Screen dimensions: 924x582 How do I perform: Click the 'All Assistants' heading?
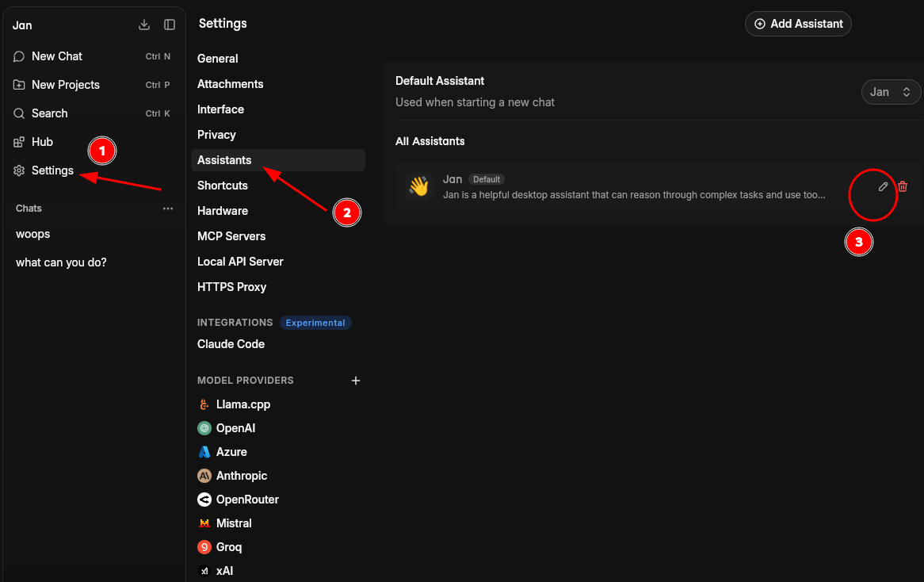430,141
